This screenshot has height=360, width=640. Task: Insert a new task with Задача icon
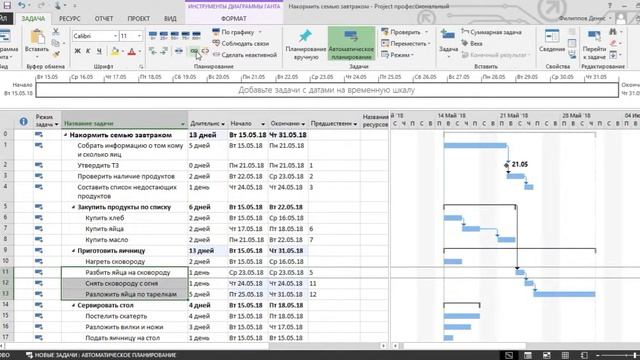pos(448,42)
